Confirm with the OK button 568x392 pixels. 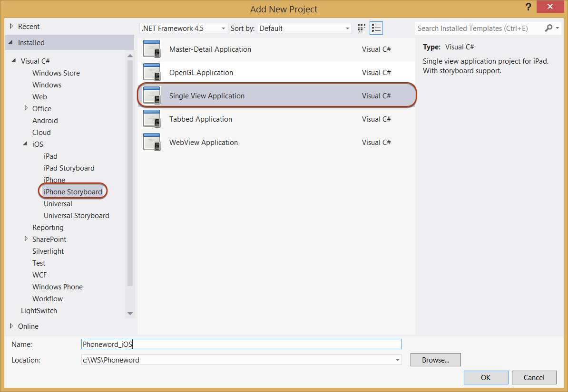[x=486, y=378]
